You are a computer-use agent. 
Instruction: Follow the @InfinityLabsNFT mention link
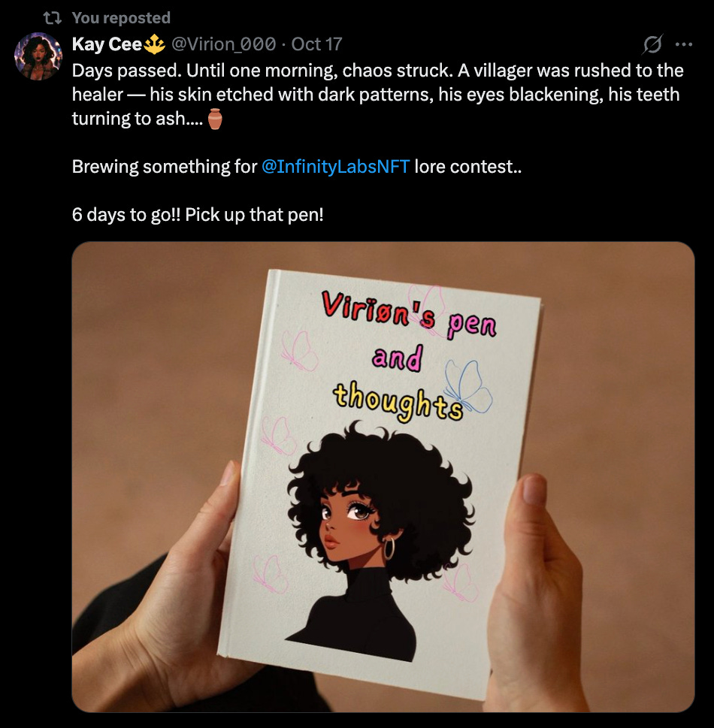click(336, 166)
